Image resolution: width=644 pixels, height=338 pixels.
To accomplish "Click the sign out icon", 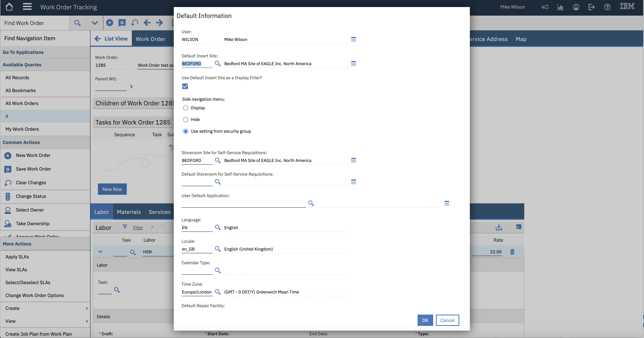I will coord(592,7).
